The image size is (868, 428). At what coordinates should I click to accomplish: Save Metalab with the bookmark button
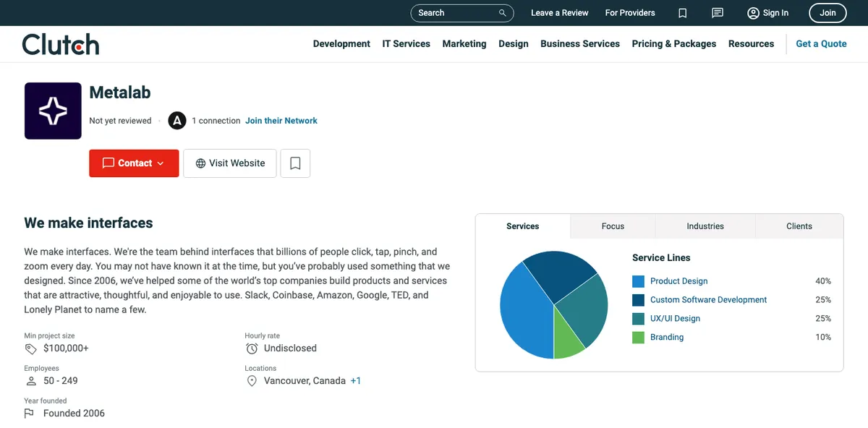[295, 163]
